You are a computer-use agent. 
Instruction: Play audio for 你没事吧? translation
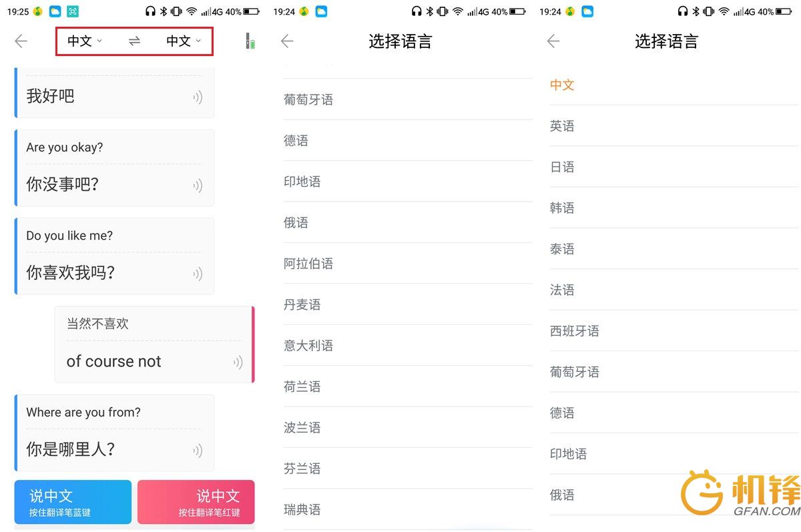coord(198,186)
